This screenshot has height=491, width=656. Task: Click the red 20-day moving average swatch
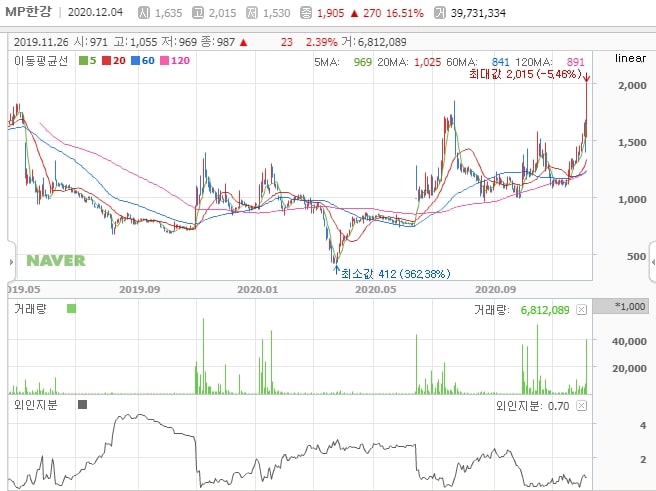coord(106,61)
